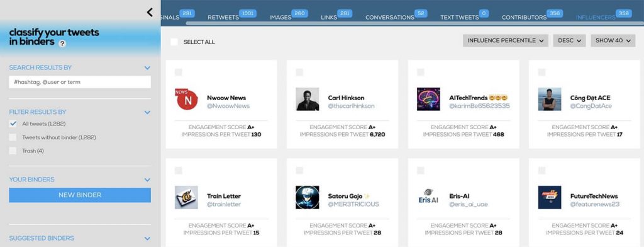Change sort order with DESC dropdown
The width and height of the screenshot is (644, 247).
coord(569,40)
